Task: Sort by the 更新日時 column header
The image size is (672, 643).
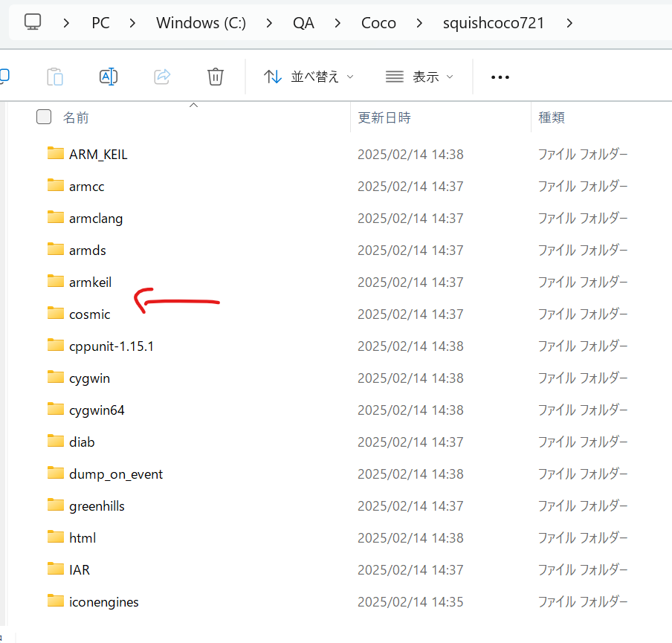Action: 384,117
